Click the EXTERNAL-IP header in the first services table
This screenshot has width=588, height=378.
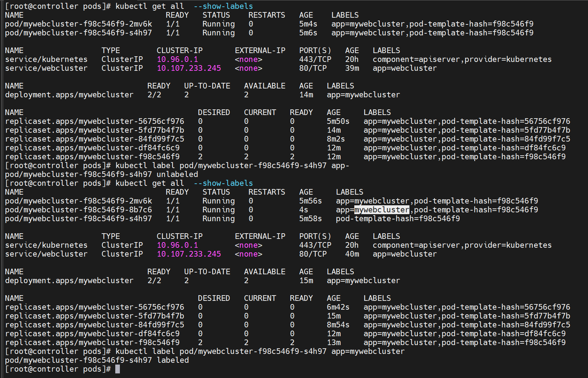click(260, 51)
